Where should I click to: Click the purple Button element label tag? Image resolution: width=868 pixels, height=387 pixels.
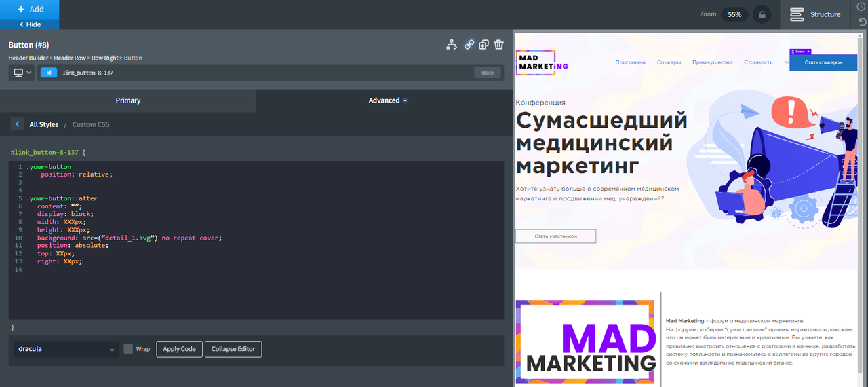click(x=800, y=51)
